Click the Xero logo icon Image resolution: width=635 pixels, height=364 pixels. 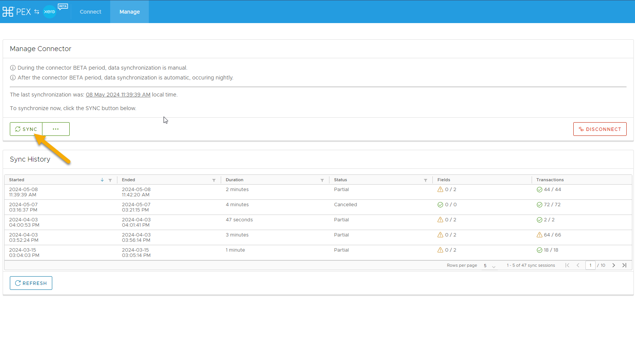point(50,12)
